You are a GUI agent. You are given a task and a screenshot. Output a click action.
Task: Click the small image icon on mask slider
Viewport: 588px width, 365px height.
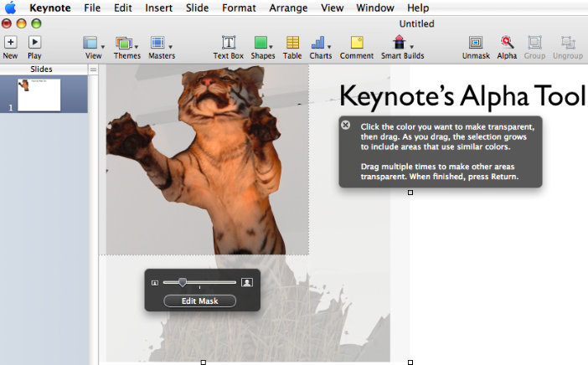pyautogui.click(x=155, y=283)
